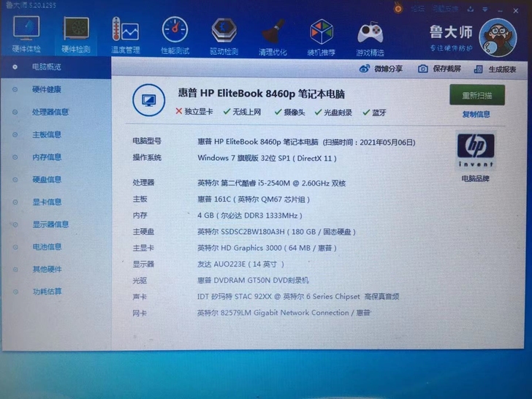Click disk value SSDSC2BW180A3H
The image size is (532, 399).
[276, 232]
